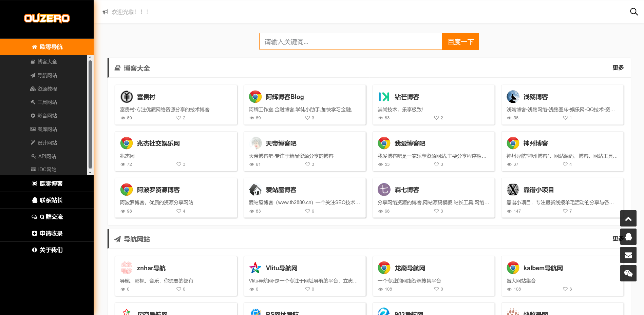The image size is (644, 315).
Task: Open the WeChat floating icon
Action: pos(628,273)
